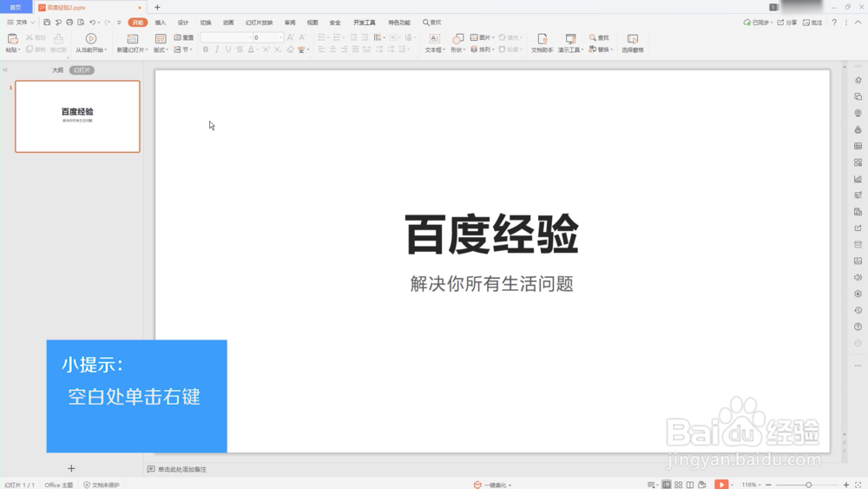Open the font size dropdown
Image resolution: width=868 pixels, height=489 pixels.
coord(280,37)
